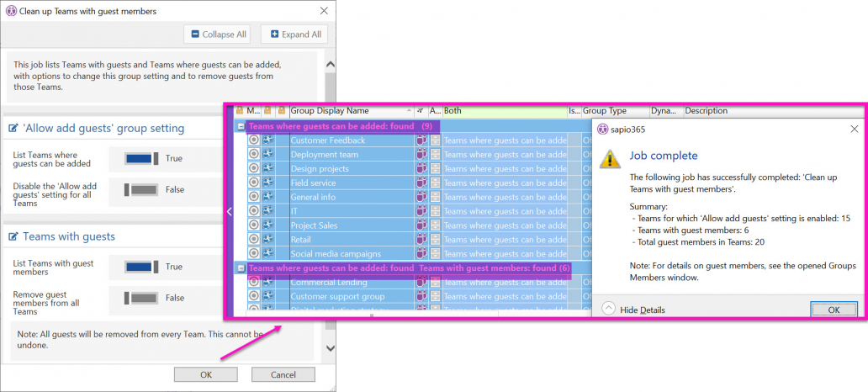The image size is (868, 392).
Task: Collapse the 'Teams with guest members: found (6)' group
Action: click(x=241, y=268)
